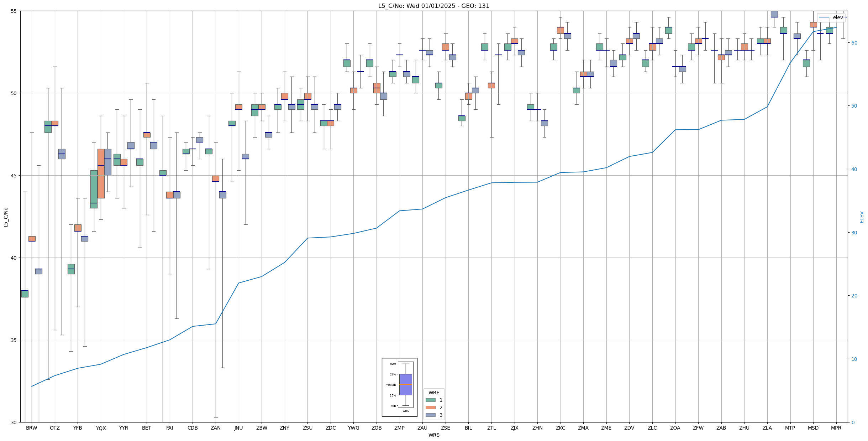868x441 pixels.
Task: Click the 'median' label in boxplot key
Action: [390, 385]
